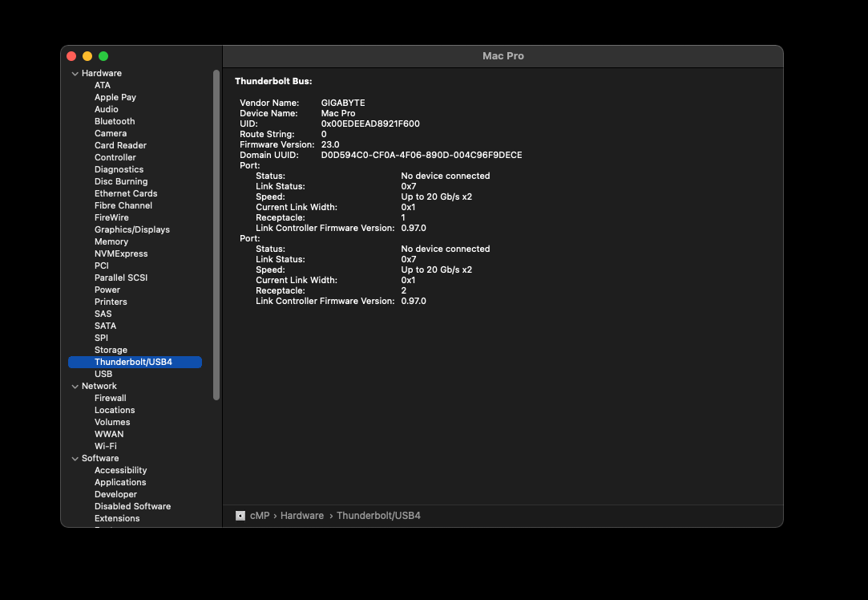Screen dimensions: 868x600
Task: Click Firmware Version value 23.0
Action: pyautogui.click(x=330, y=144)
